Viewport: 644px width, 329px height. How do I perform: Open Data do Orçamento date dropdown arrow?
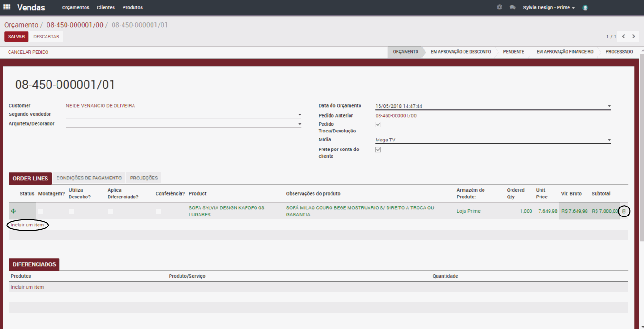[x=609, y=106]
